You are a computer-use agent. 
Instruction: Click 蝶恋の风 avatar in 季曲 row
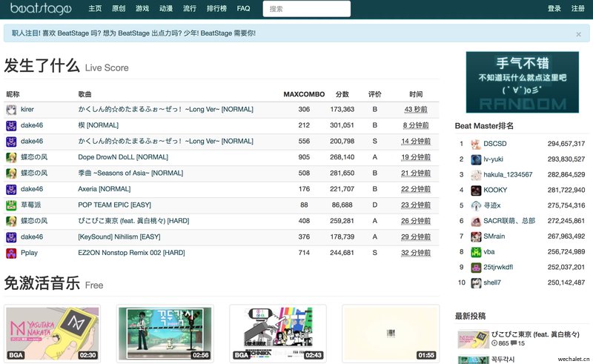pyautogui.click(x=11, y=173)
